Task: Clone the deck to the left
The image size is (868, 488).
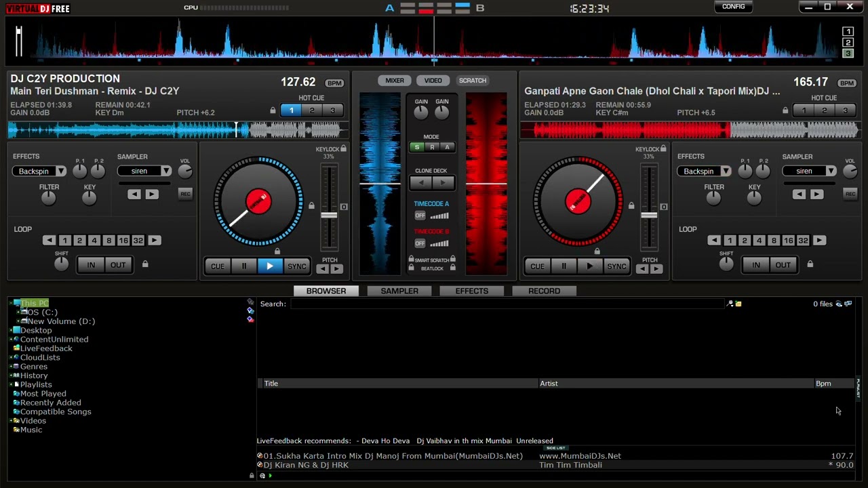Action: (x=421, y=183)
